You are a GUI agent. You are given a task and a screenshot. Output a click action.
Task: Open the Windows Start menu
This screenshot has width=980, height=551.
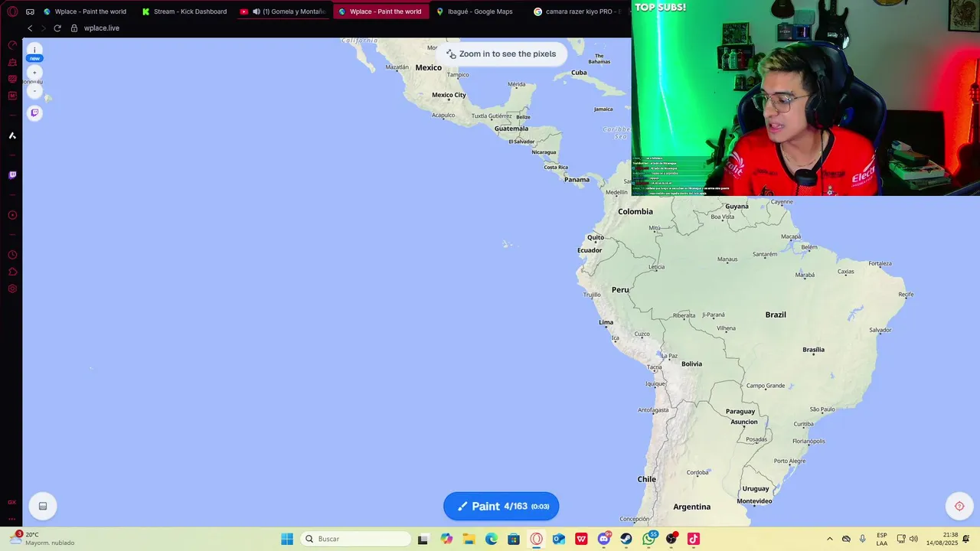pyautogui.click(x=287, y=539)
